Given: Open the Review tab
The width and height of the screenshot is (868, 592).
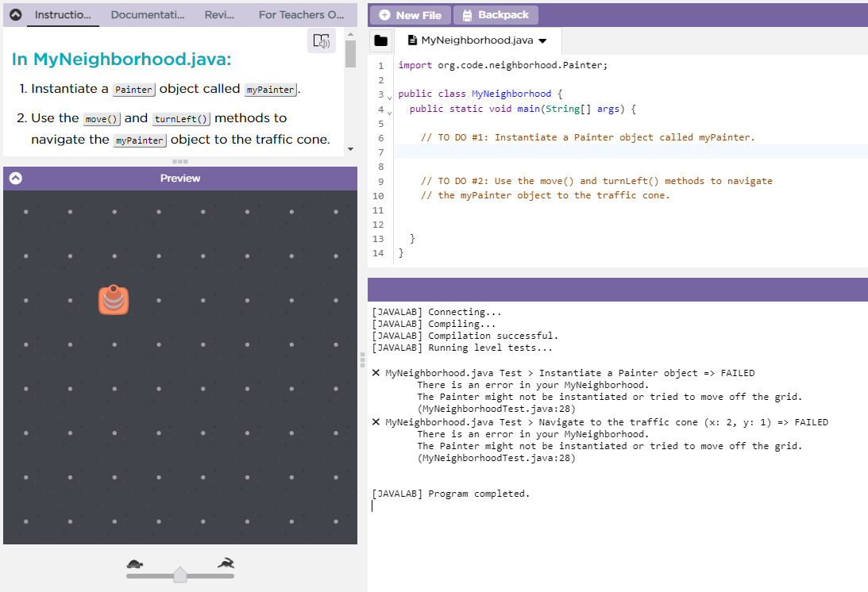Looking at the screenshot, I should click(x=219, y=15).
